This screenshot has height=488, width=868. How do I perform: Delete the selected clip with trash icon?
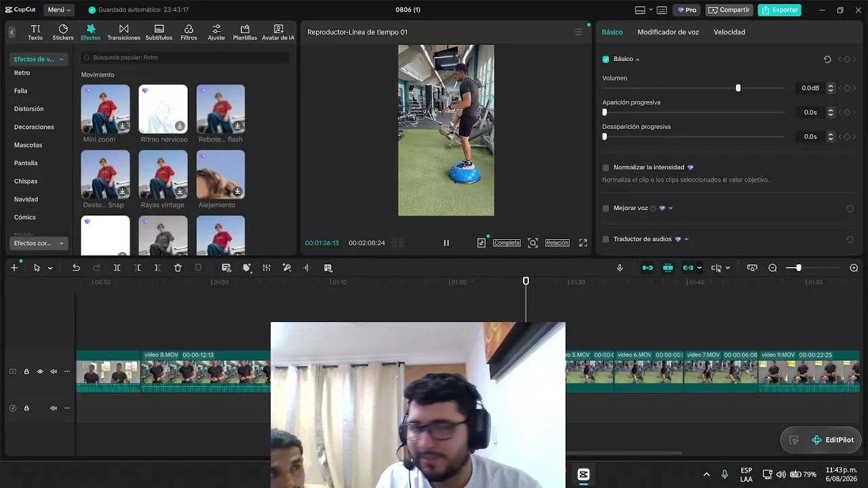[x=178, y=268]
